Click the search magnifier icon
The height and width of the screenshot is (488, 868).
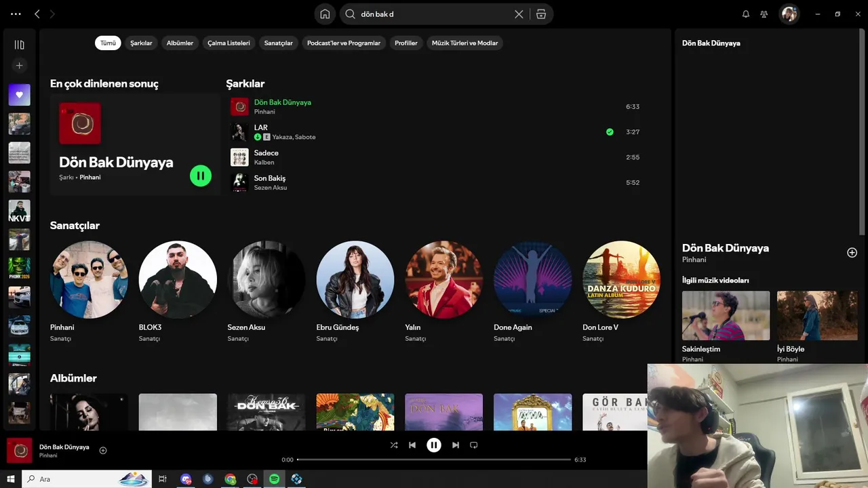tap(350, 14)
